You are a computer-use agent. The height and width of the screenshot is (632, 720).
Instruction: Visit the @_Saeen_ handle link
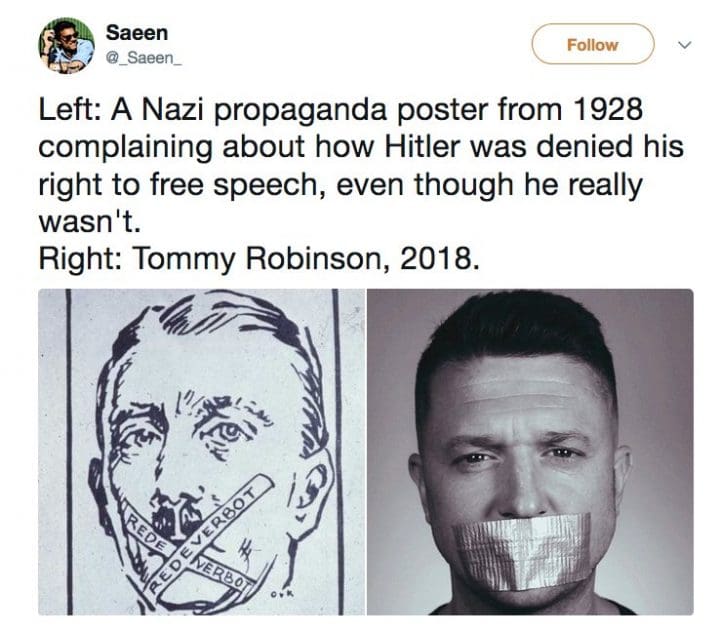click(144, 58)
